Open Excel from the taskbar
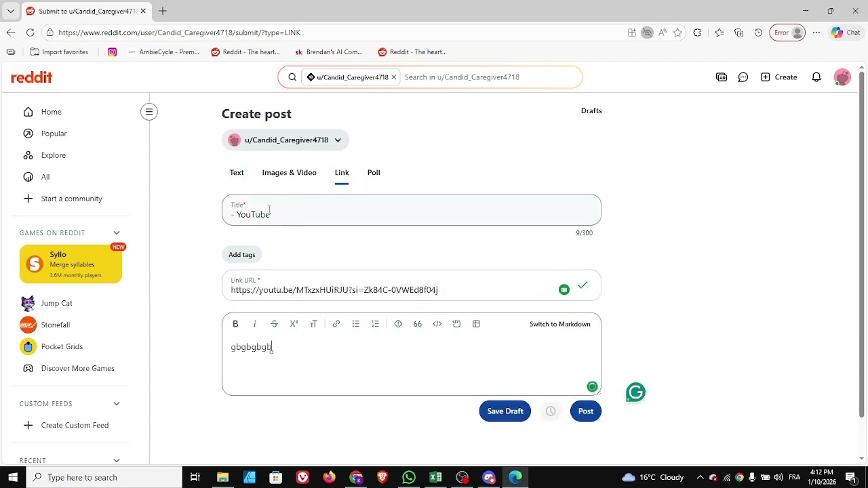Screen dimensions: 868x488 coord(435,477)
